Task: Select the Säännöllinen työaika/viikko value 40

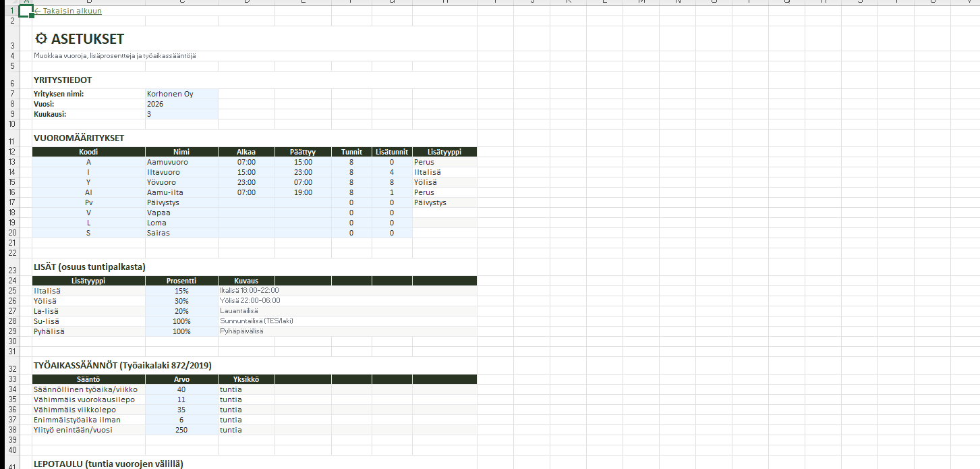Action: tap(181, 389)
